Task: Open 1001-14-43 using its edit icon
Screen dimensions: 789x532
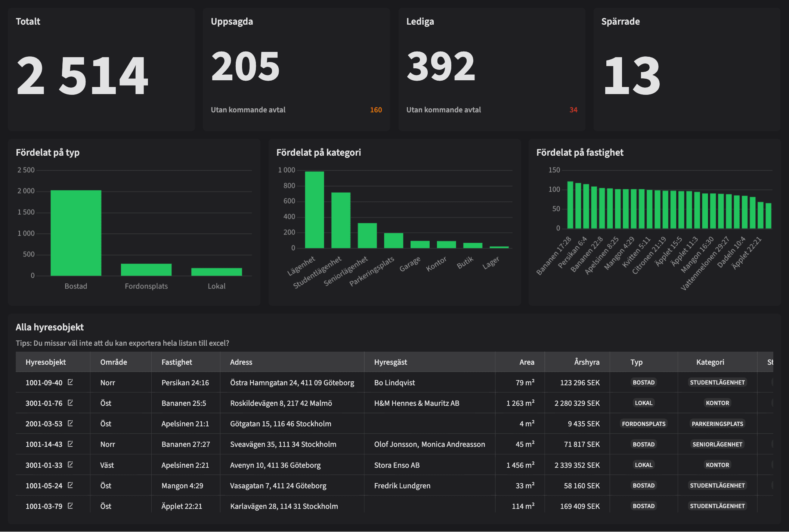Action: pyautogui.click(x=71, y=444)
